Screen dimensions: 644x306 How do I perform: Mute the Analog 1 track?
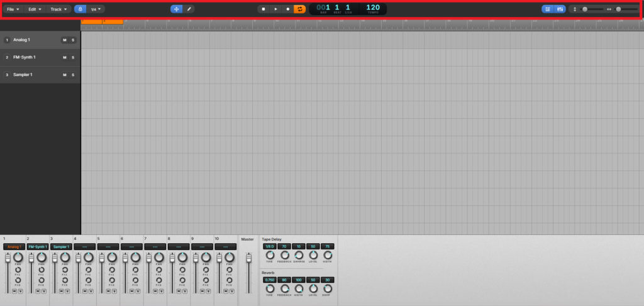64,40
